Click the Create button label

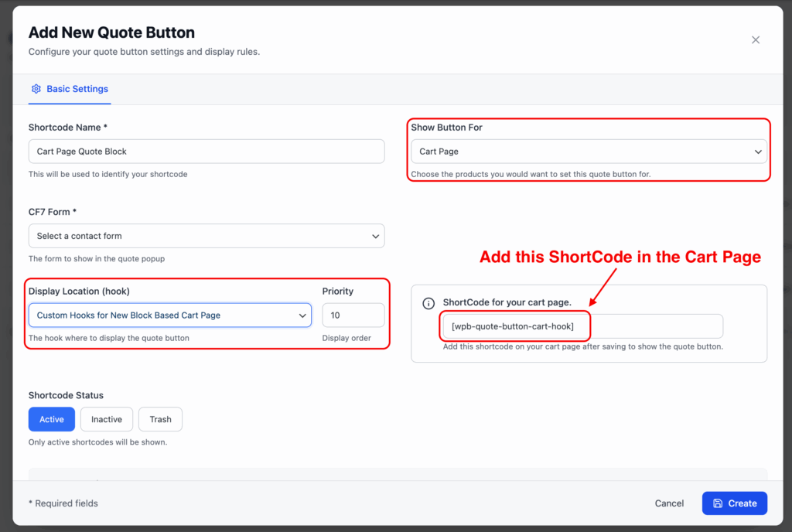pyautogui.click(x=742, y=503)
